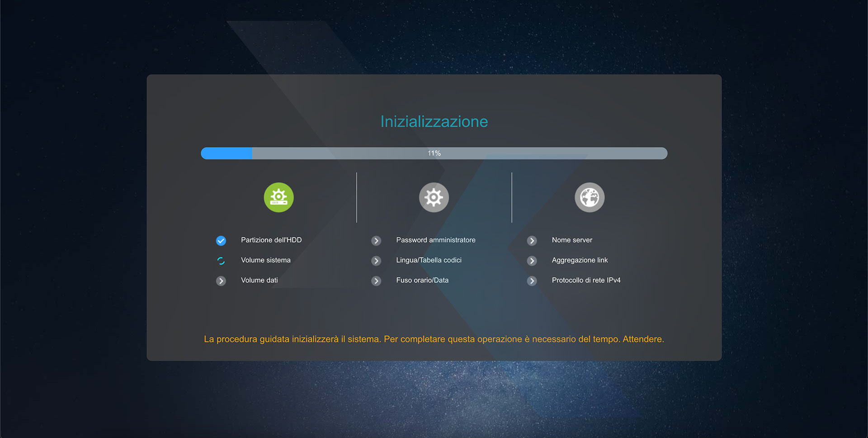Click arrow icon beside Fuso orario/Data
Screen dimensions: 868x438
pyautogui.click(x=376, y=281)
